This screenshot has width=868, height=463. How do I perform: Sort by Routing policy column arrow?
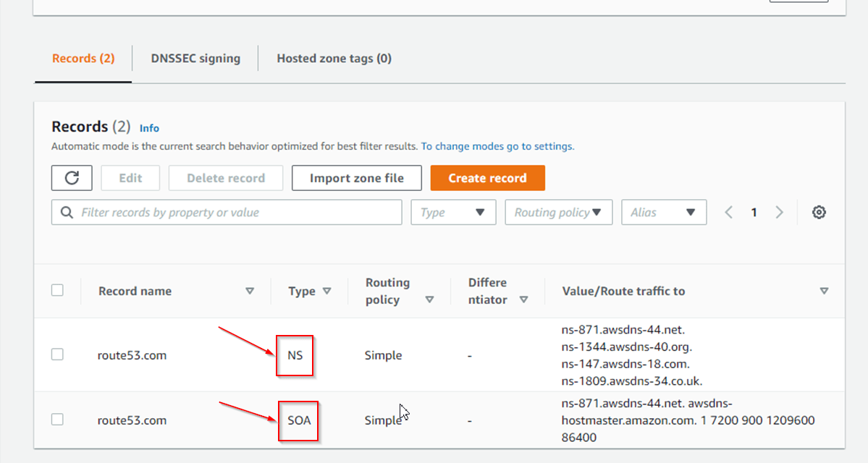429,300
